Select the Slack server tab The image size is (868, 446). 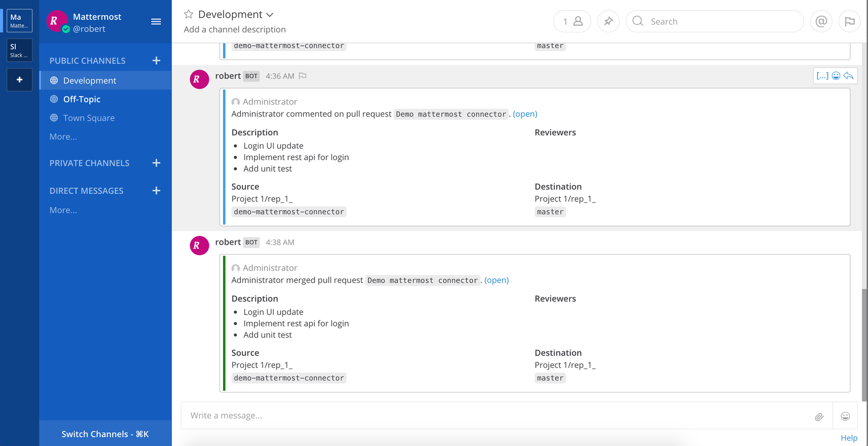tap(19, 50)
